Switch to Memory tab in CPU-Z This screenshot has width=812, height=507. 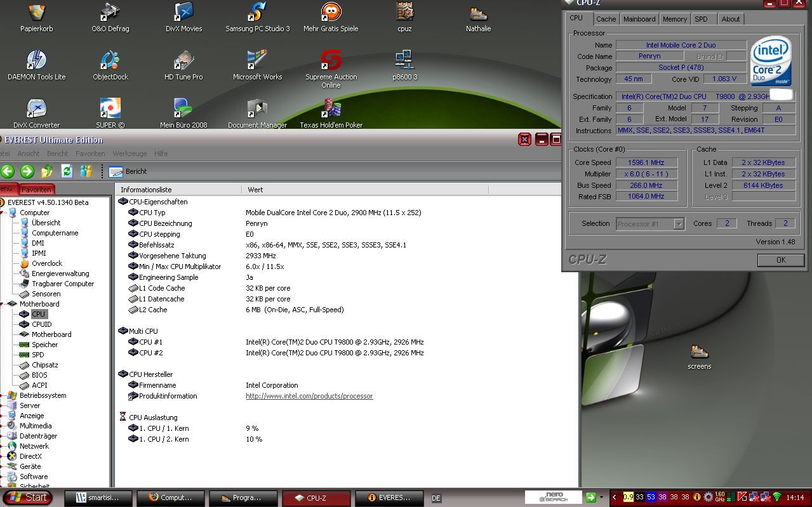(x=674, y=19)
